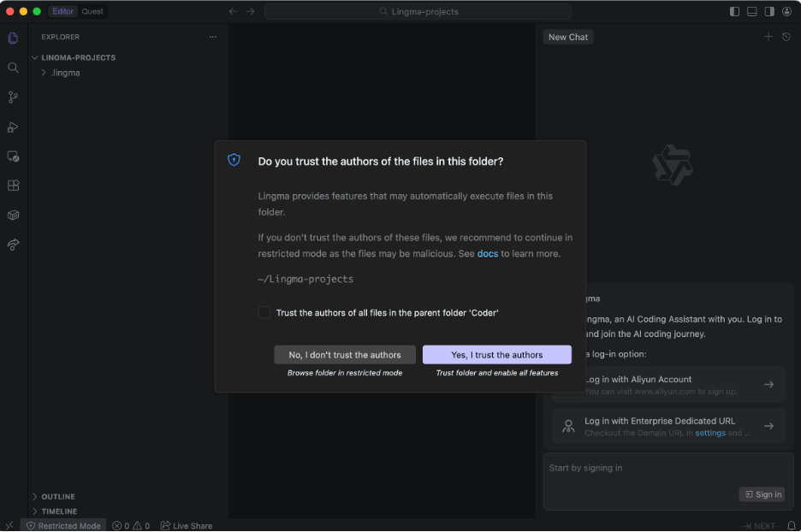801x532 pixels.
Task: Open Extensions view icon
Action: (14, 186)
